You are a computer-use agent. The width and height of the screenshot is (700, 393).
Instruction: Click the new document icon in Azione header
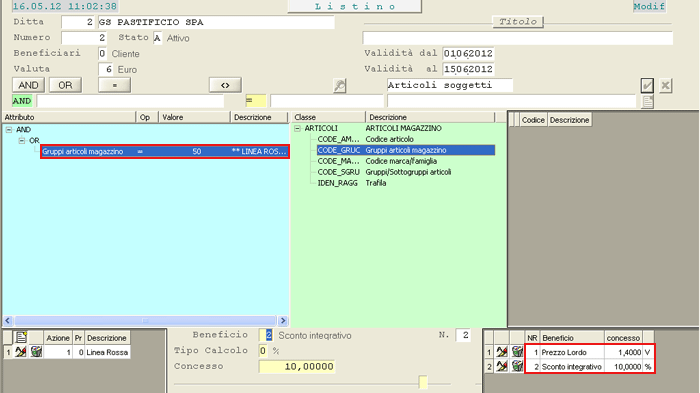click(x=21, y=338)
